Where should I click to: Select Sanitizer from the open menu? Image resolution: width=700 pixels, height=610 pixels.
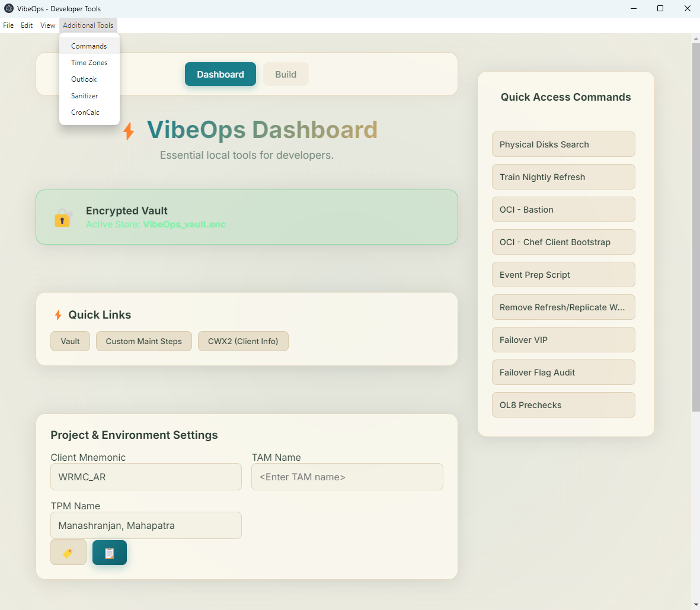[84, 96]
